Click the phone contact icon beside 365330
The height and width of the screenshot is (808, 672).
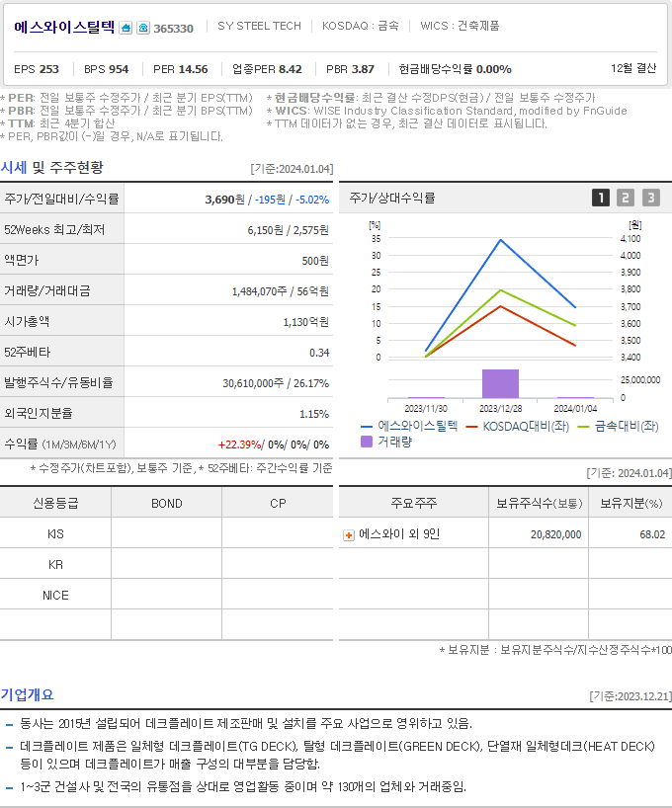pyautogui.click(x=143, y=28)
